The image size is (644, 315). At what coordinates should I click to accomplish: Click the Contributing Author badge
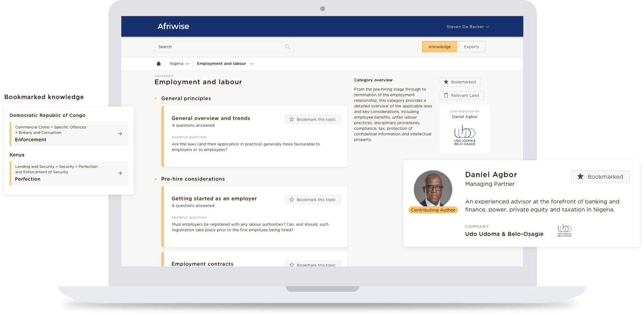(x=433, y=210)
